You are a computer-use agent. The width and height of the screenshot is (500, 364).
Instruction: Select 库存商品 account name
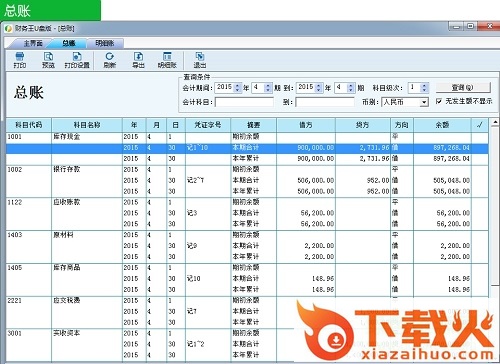pos(67,267)
